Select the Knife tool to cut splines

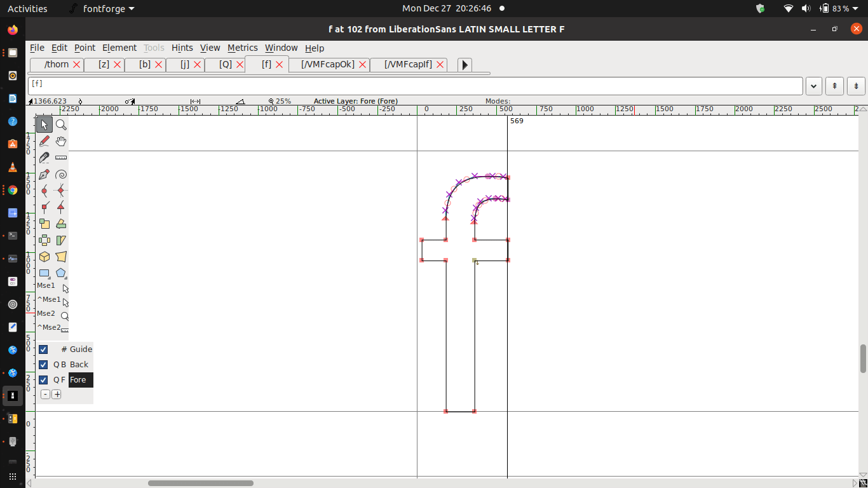pos(44,158)
